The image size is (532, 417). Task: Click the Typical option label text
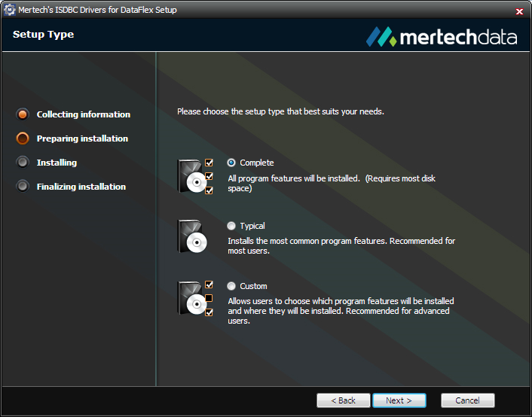coord(252,226)
